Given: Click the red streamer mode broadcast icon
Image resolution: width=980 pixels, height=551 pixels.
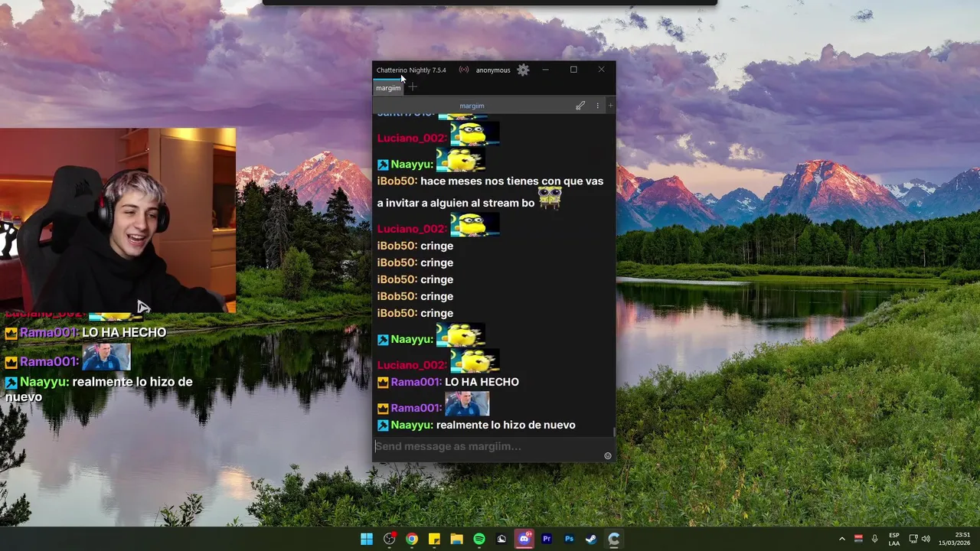Looking at the screenshot, I should point(464,70).
